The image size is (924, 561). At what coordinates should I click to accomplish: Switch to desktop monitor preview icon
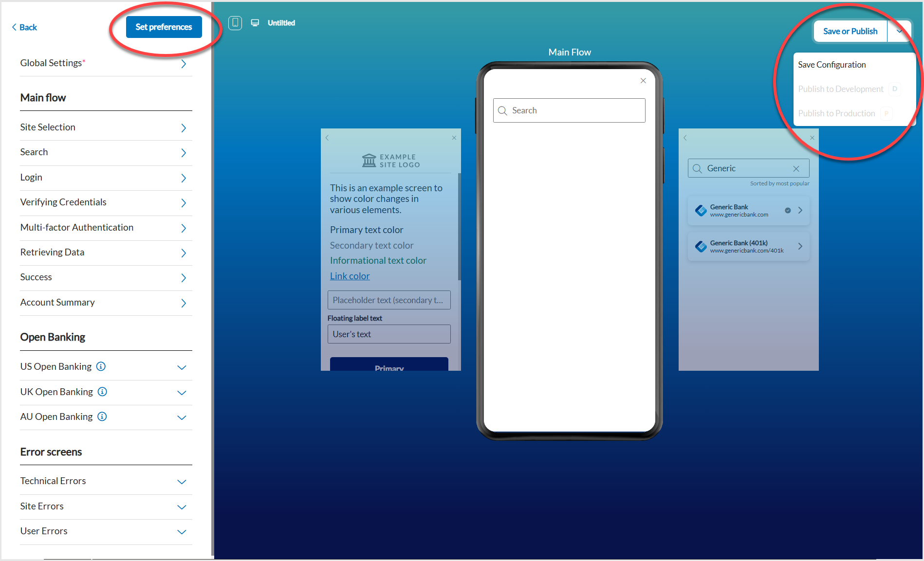coord(255,23)
